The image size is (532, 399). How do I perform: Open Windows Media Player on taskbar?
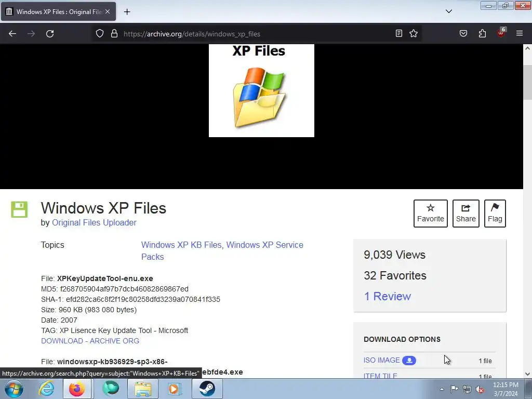tap(175, 389)
